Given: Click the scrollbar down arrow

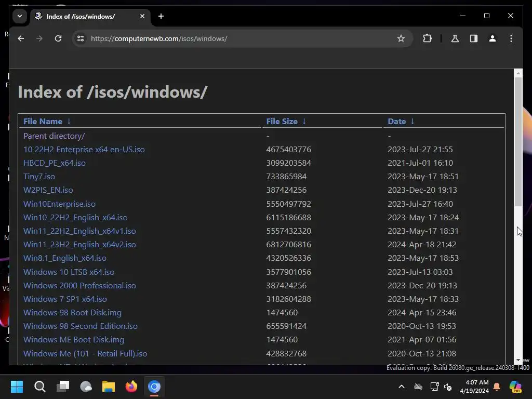Looking at the screenshot, I should pyautogui.click(x=518, y=360).
